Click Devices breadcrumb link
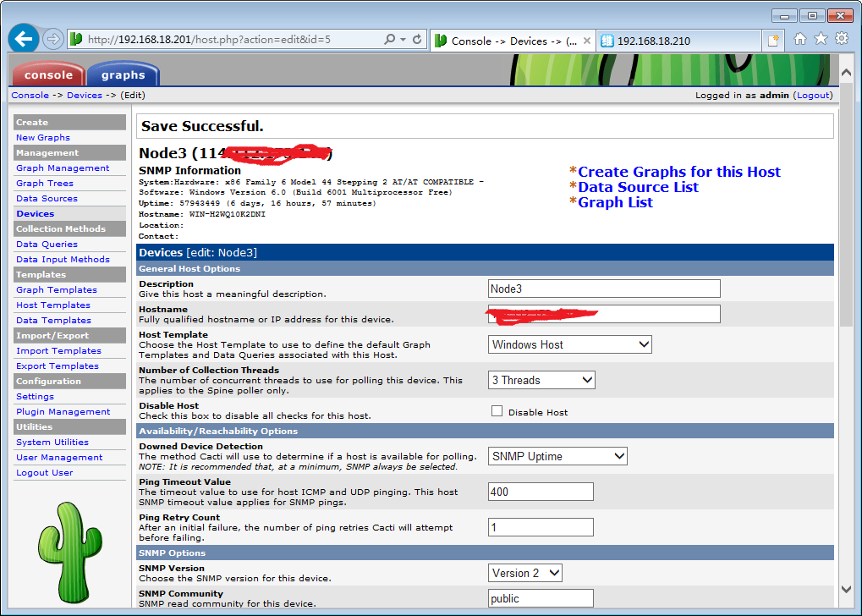862x616 pixels. tap(84, 95)
